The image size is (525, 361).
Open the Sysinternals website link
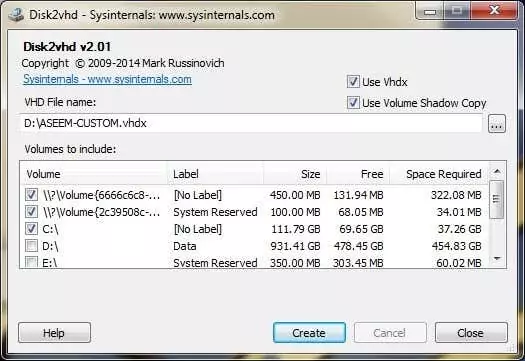coord(107,79)
